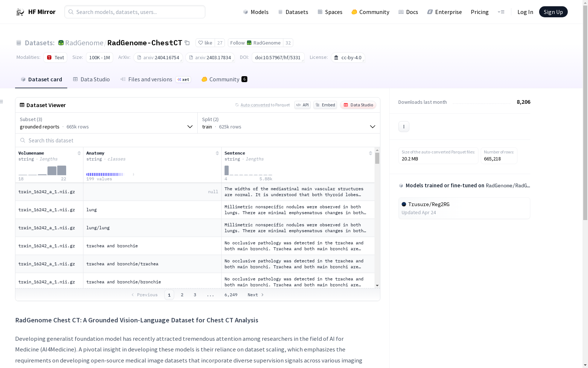Click the page vertical scrollbar
Image resolution: width=588 pixels, height=368 pixels.
pyautogui.click(x=585, y=112)
